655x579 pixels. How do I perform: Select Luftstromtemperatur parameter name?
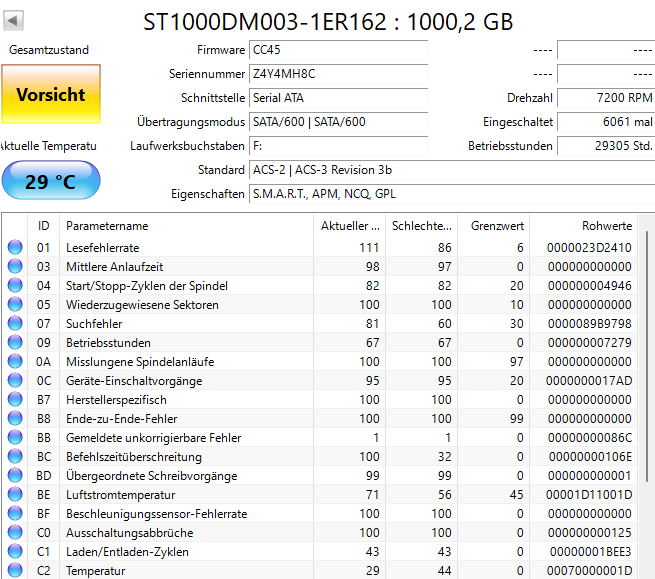(121, 495)
